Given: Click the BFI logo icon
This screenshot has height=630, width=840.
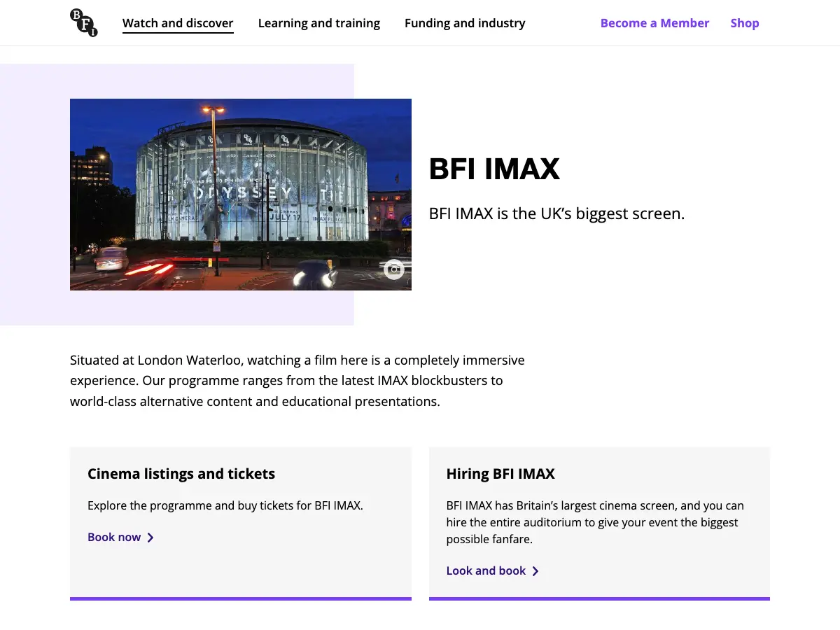Looking at the screenshot, I should pyautogui.click(x=84, y=22).
